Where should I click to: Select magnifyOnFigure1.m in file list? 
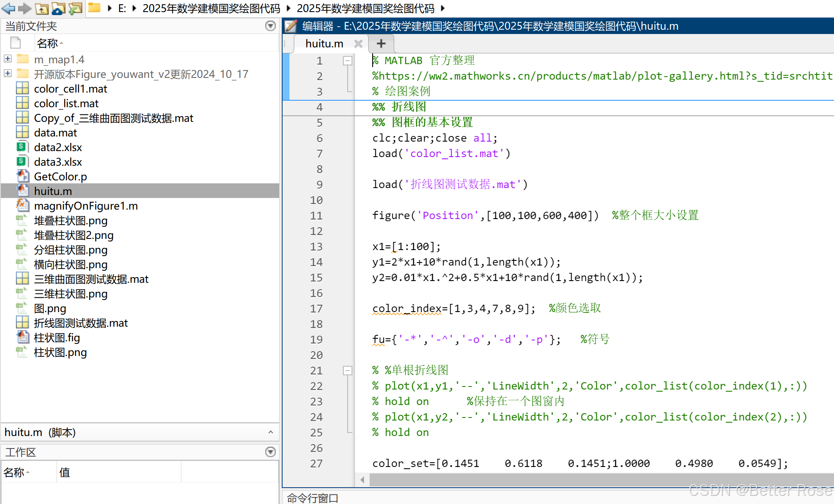pyautogui.click(x=86, y=206)
